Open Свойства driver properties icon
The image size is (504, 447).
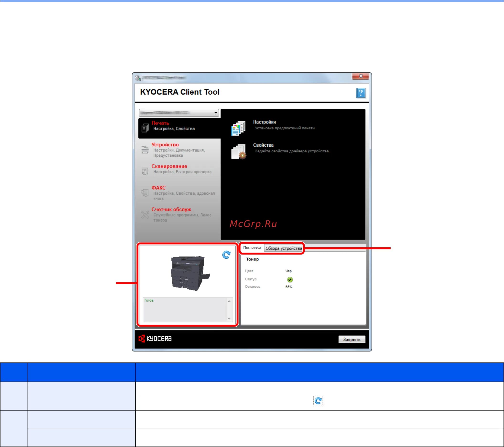pos(239,152)
